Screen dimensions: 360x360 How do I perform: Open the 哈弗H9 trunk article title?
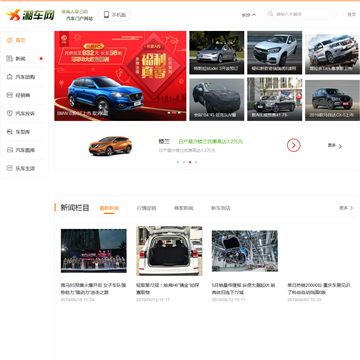point(167,289)
